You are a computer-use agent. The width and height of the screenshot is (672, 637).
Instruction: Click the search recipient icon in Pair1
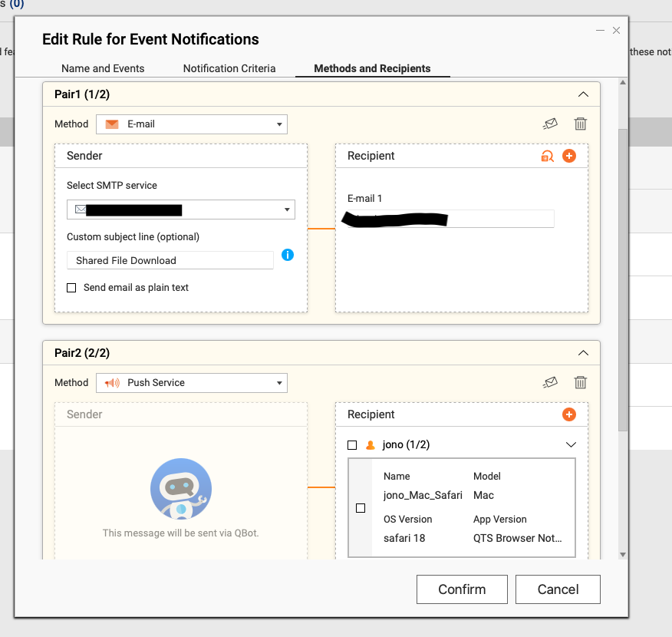[x=547, y=156]
